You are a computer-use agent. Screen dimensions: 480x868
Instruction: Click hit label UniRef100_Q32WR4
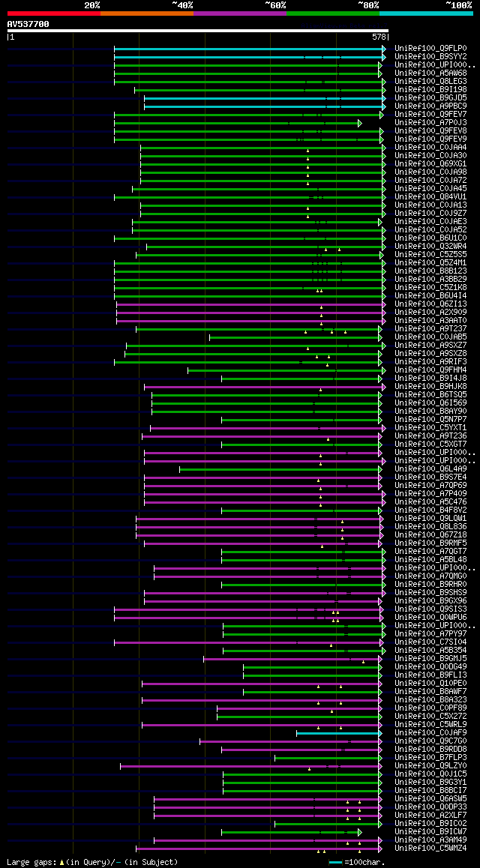pos(430,247)
